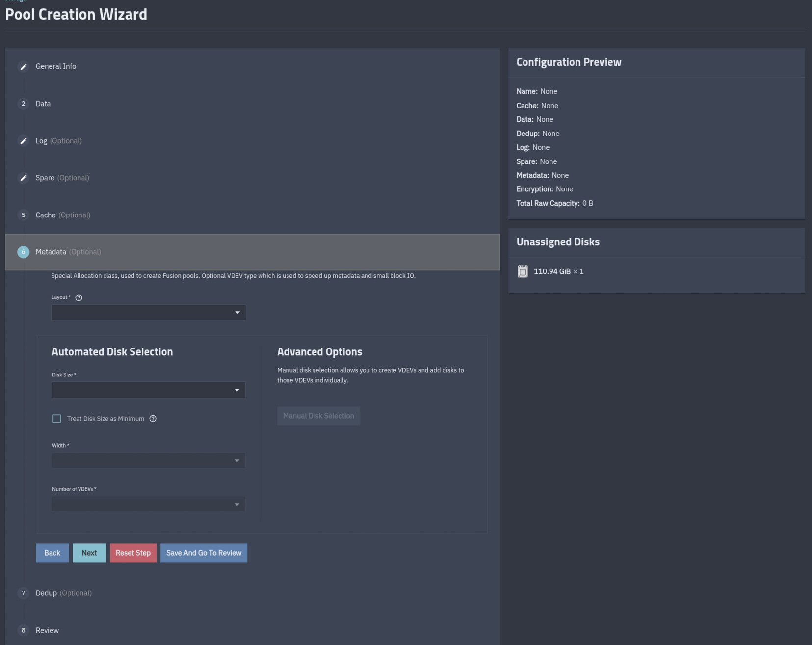This screenshot has height=645, width=812.
Task: Click Save And Go To Review
Action: [204, 553]
